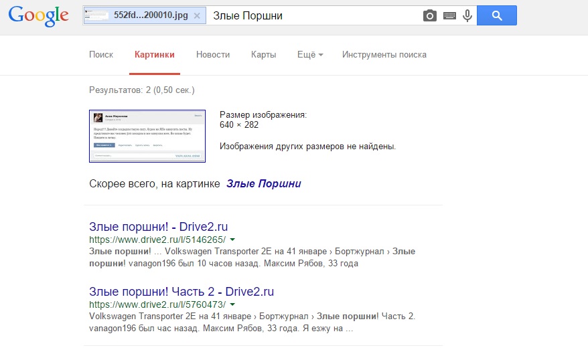Open the on-screen keyboard icon
588x364 pixels.
[x=449, y=16]
